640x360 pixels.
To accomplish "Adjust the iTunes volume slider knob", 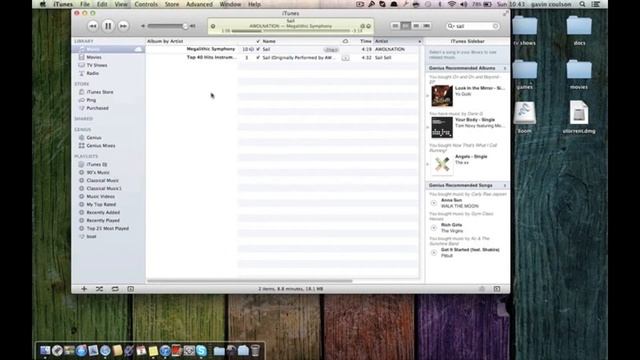I will point(185,26).
